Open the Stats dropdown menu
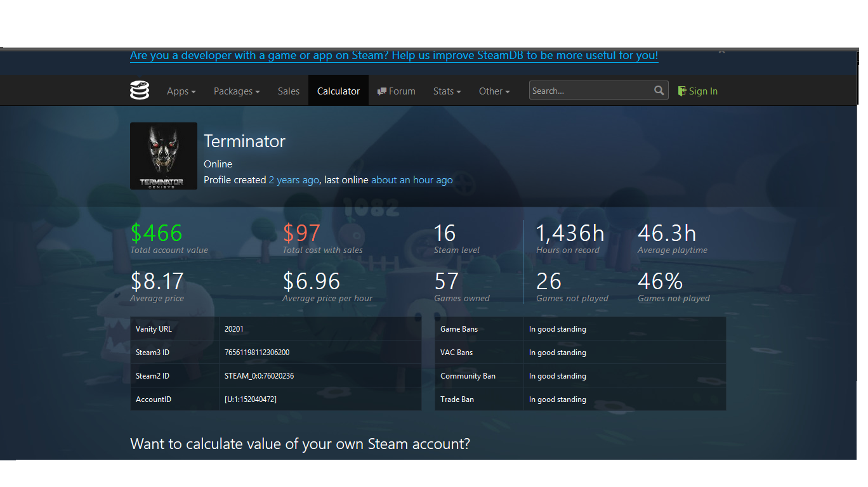The height and width of the screenshot is (487, 868). [447, 91]
